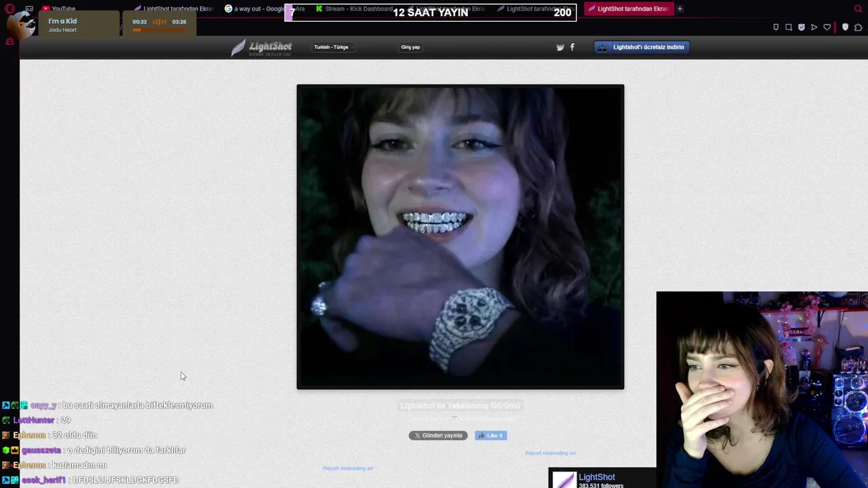This screenshot has height=488, width=868.
Task: Open the Facebook icon in the header
Action: (x=572, y=47)
